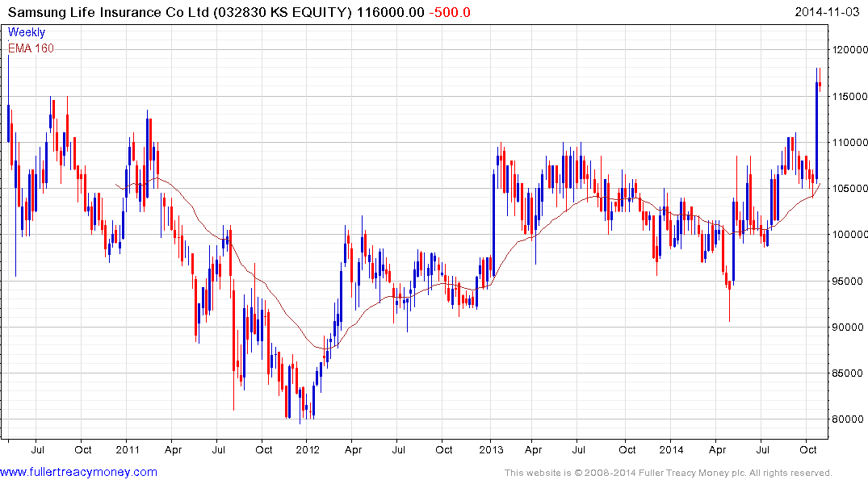Click the 2012 year label on time axis

(x=308, y=449)
